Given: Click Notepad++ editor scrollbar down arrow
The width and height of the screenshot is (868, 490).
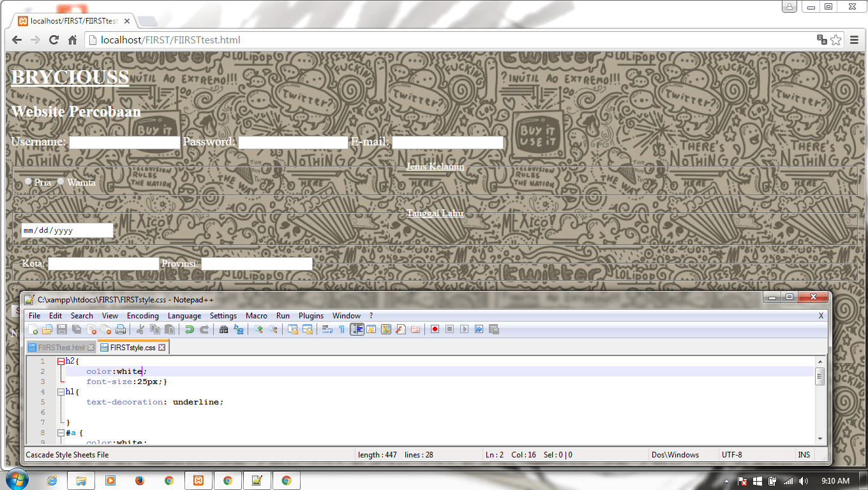Looking at the screenshot, I should pos(820,438).
